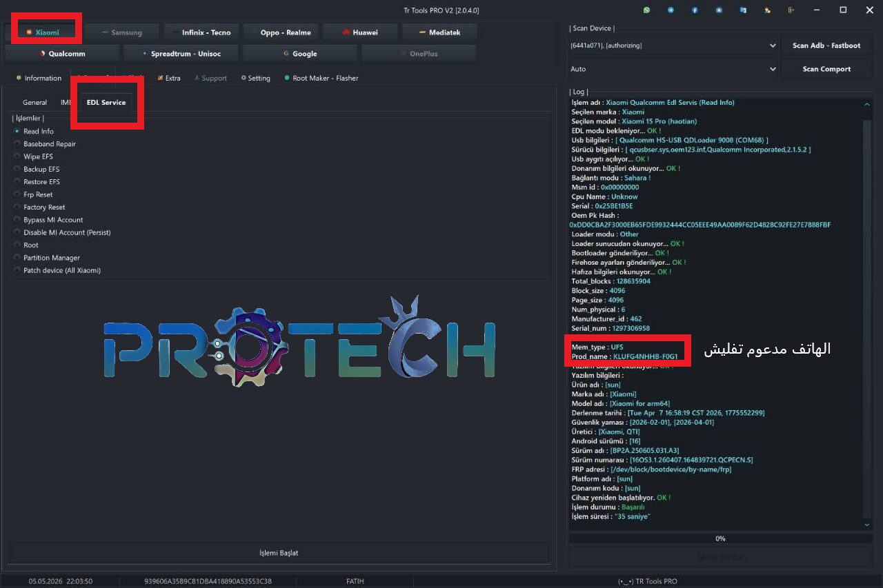Go to the Setting tab

255,78
